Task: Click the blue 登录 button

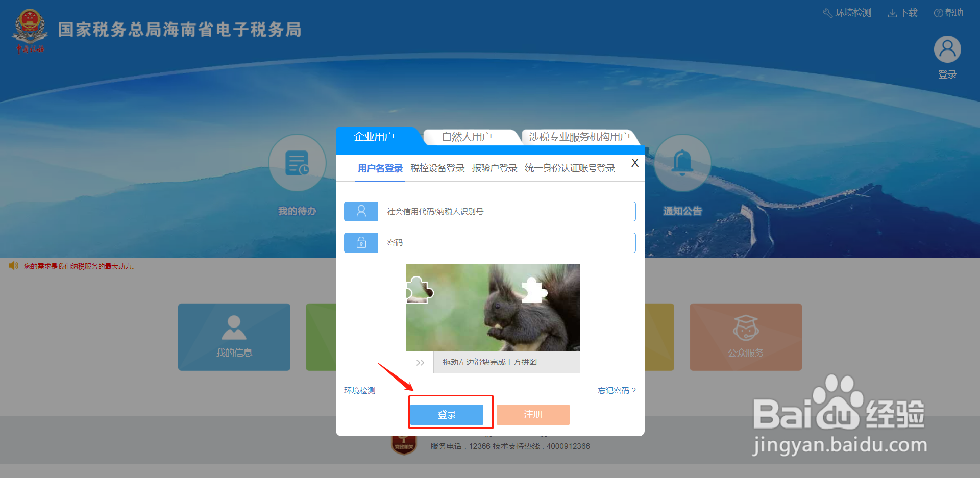Action: click(x=447, y=415)
